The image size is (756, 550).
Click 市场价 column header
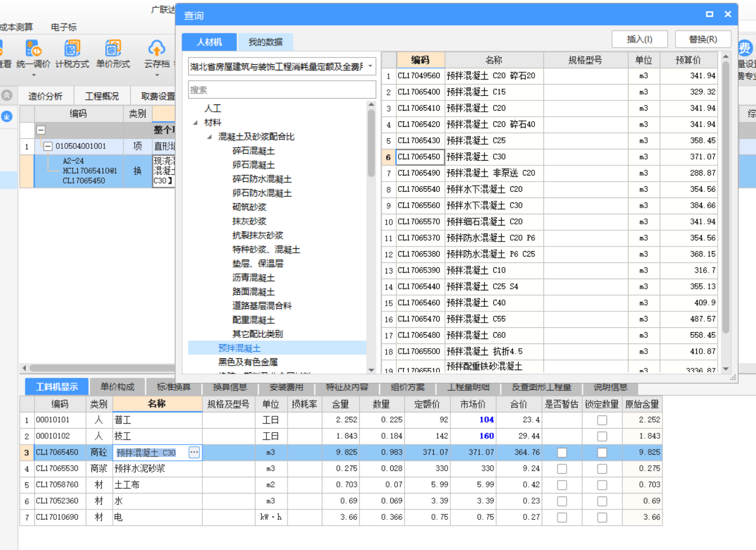pos(472,404)
